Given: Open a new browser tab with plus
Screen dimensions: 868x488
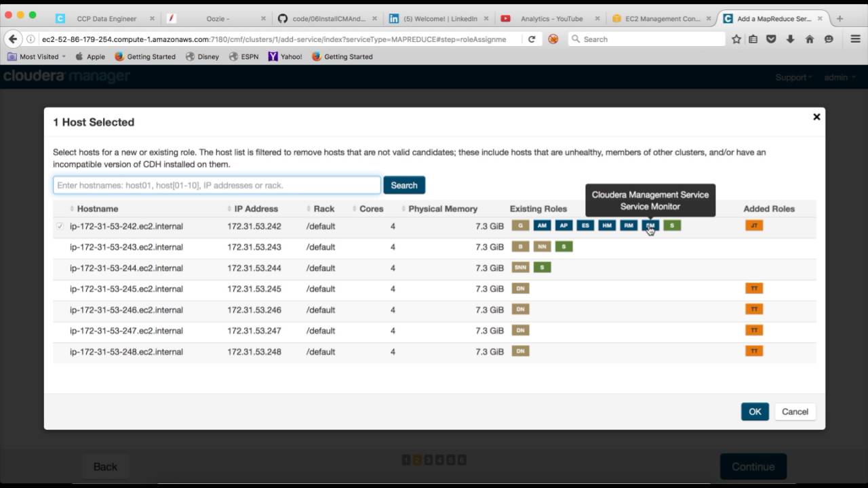Looking at the screenshot, I should (840, 19).
